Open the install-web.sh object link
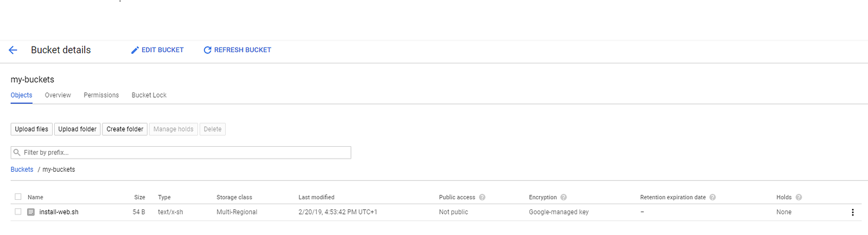 (59, 212)
